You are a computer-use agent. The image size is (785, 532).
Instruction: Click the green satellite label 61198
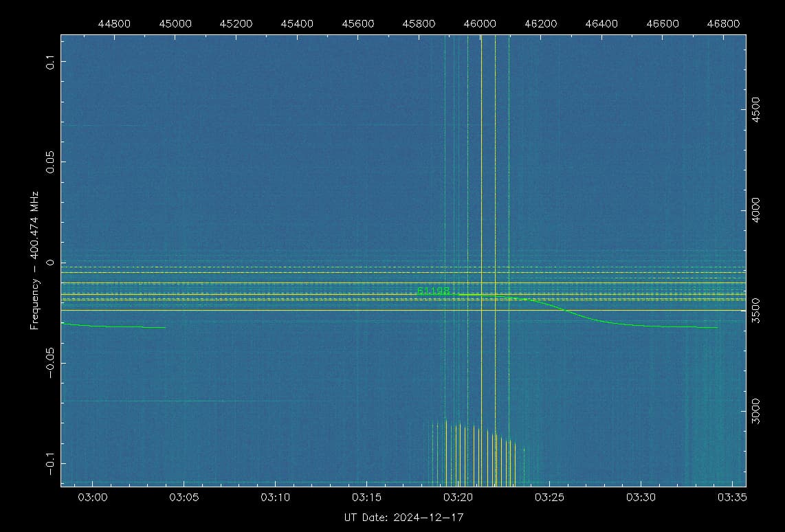(x=433, y=291)
